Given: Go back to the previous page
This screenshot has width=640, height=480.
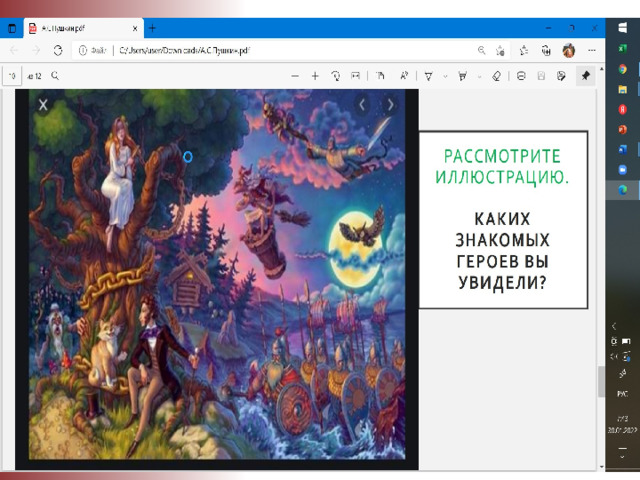Looking at the screenshot, I should (14, 50).
